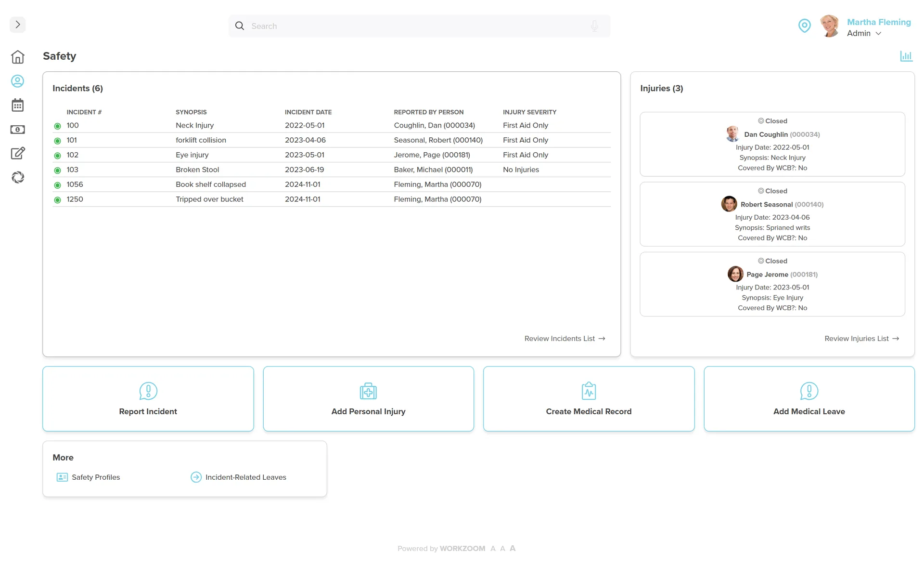
Task: Open the 'Neck Injury' incident synopsis
Action: tap(194, 125)
